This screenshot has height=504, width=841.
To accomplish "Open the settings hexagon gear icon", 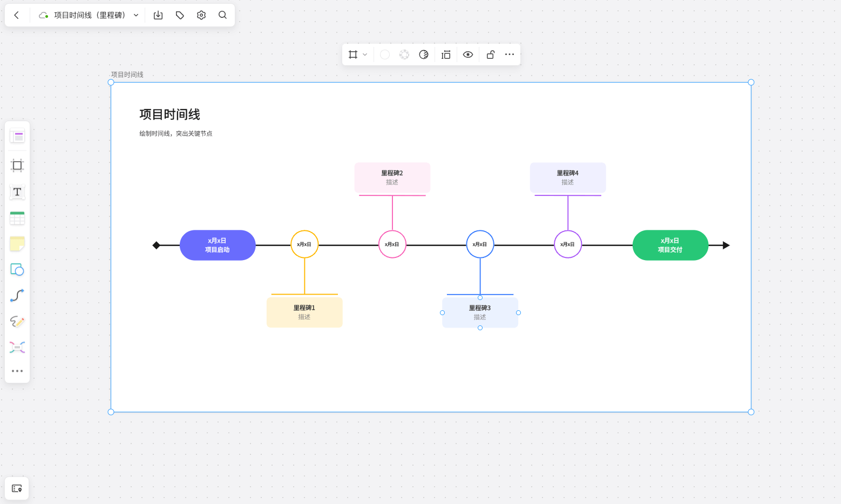I will pos(201,15).
